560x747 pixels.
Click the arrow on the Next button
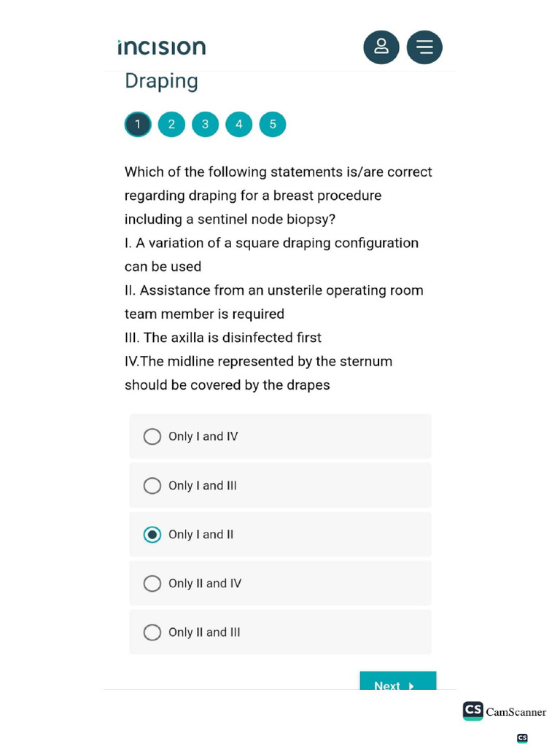412,686
